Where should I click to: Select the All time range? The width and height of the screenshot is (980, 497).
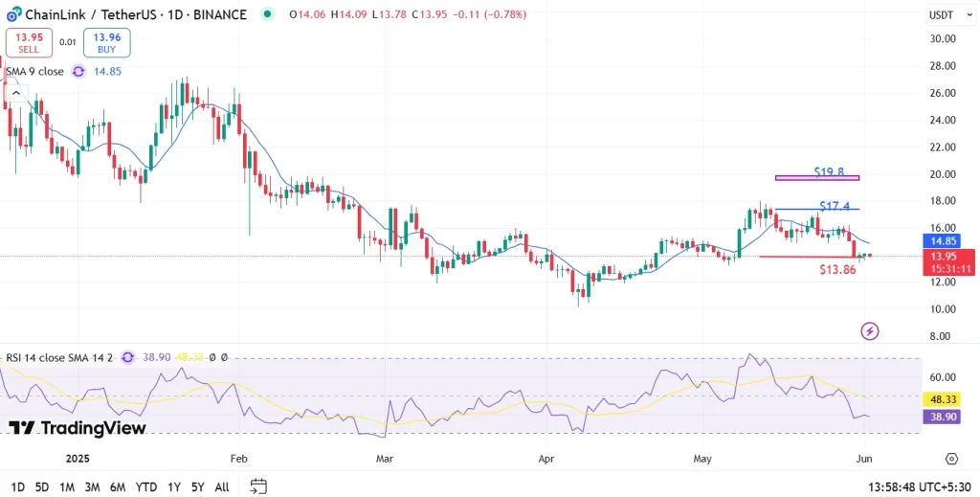[x=222, y=487]
